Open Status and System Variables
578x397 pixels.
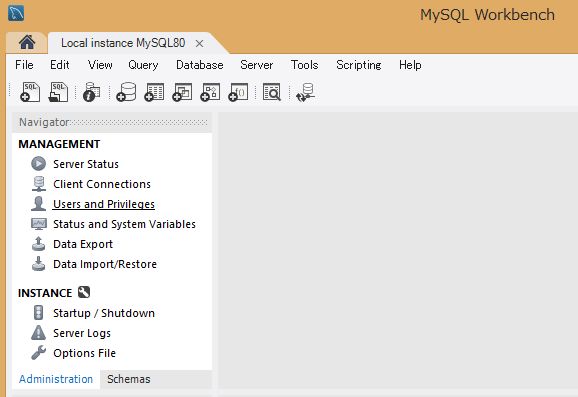click(124, 224)
